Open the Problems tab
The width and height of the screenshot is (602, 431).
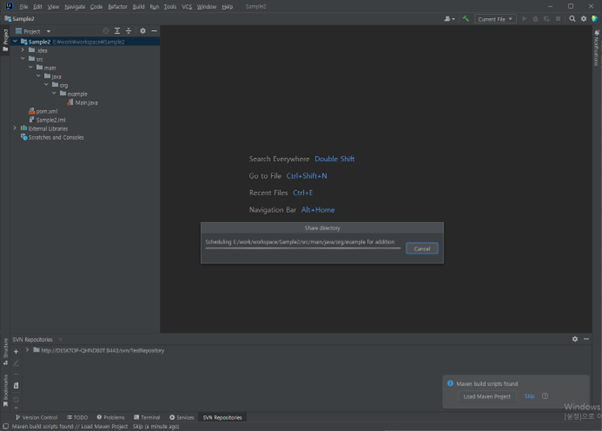coord(111,417)
